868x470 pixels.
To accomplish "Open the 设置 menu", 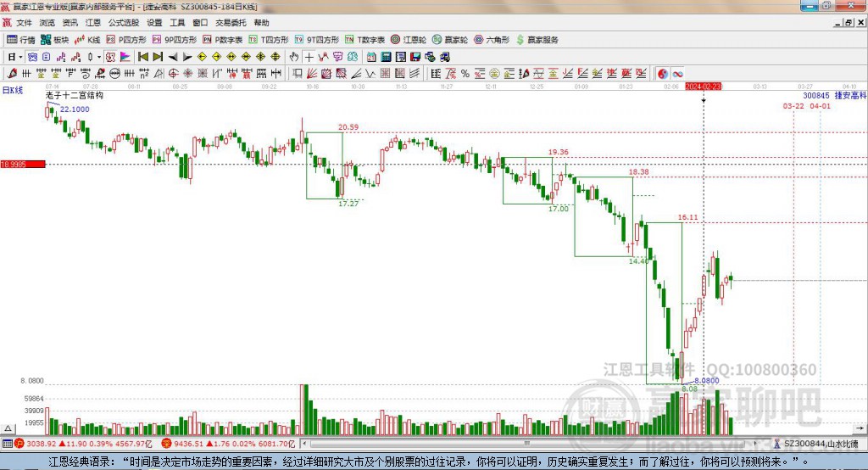I will (154, 23).
